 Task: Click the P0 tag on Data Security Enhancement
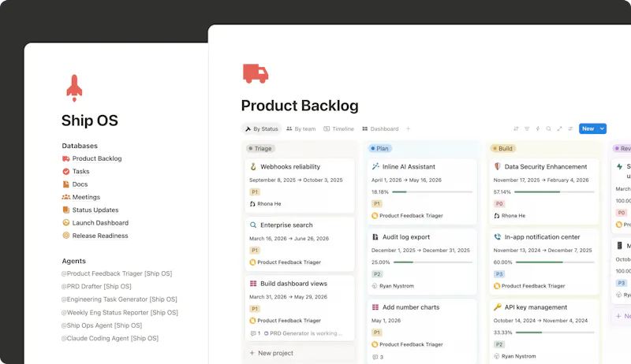499,204
